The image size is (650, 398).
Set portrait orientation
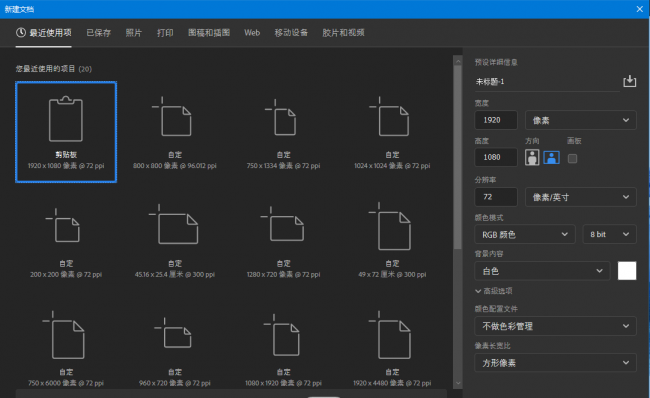coord(532,158)
